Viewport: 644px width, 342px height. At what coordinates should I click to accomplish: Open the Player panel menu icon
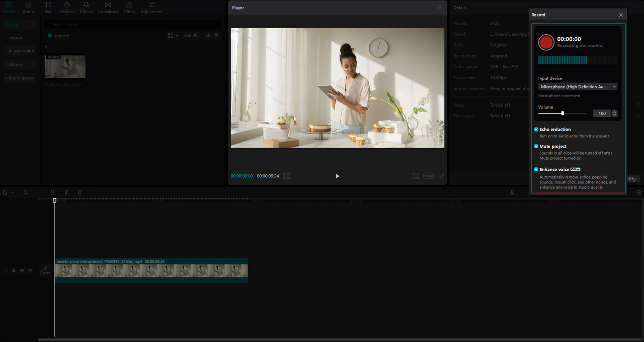click(x=439, y=8)
